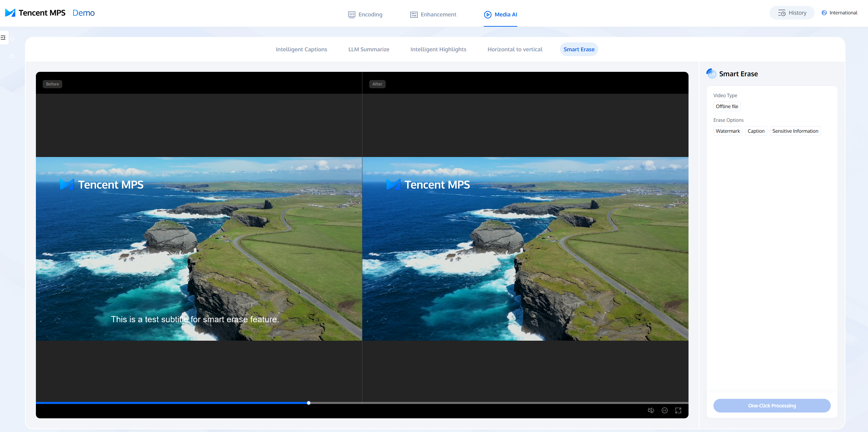This screenshot has height=432, width=868.
Task: Enter fullscreen video mode
Action: [678, 410]
